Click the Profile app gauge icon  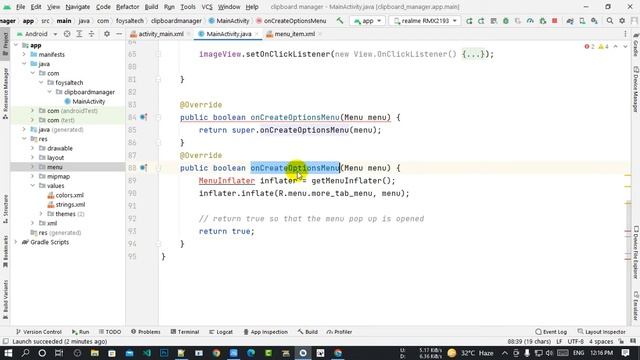530,20
